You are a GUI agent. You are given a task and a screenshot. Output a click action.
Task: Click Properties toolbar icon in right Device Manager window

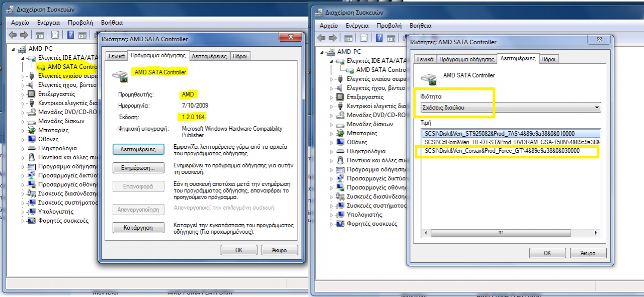[x=364, y=38]
